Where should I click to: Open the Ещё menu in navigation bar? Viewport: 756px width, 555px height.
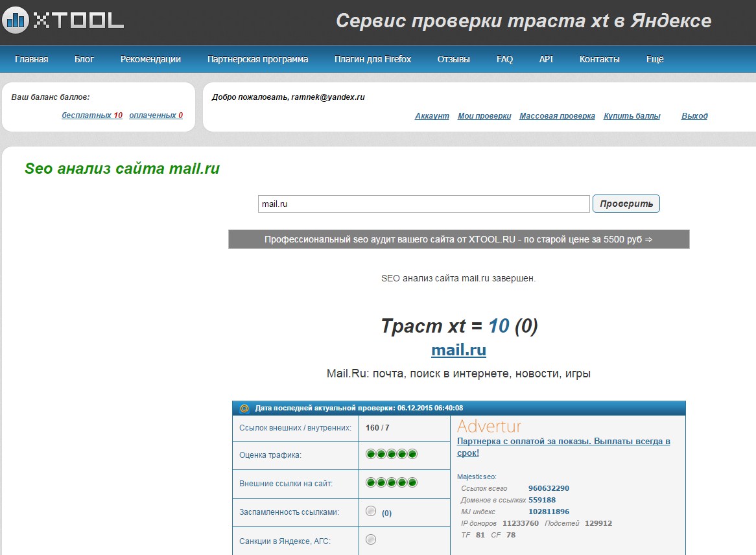coord(655,59)
